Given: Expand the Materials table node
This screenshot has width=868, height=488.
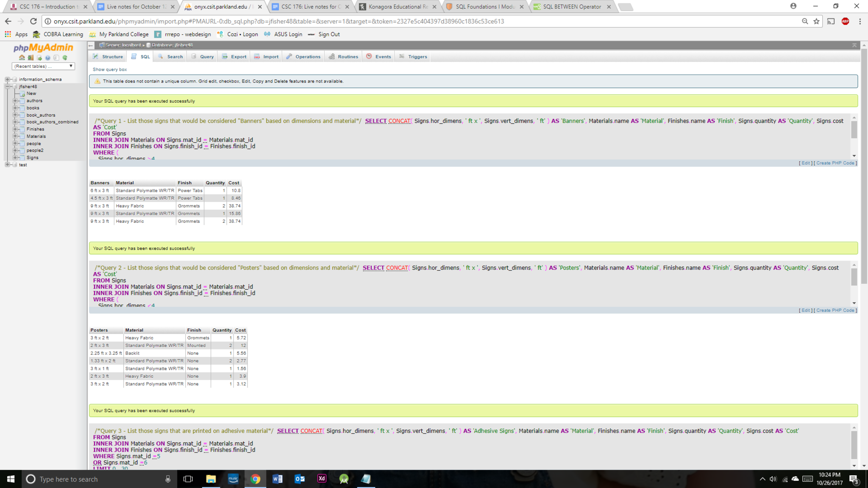Looking at the screenshot, I should click(15, 136).
